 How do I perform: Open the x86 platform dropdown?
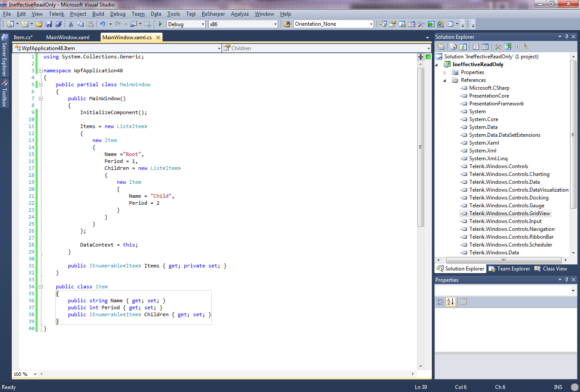pyautogui.click(x=275, y=24)
